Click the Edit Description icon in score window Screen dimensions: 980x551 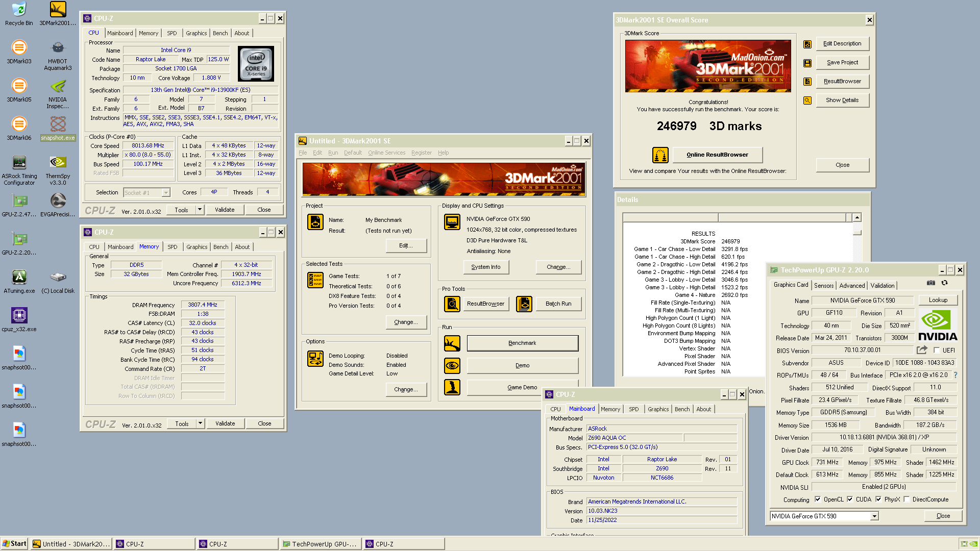[807, 44]
